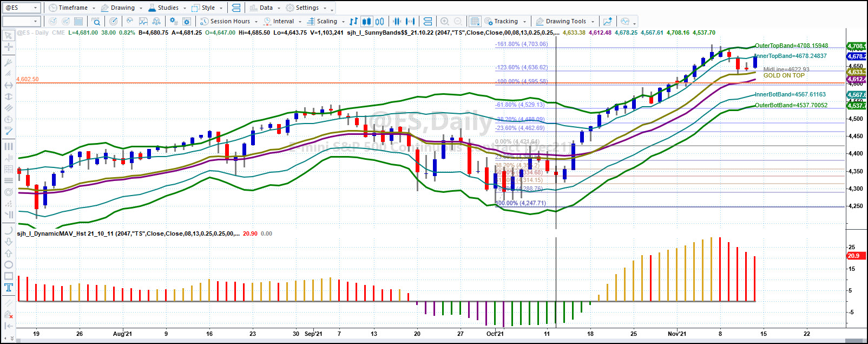868x344 pixels.
Task: Click the magnifier search icon in toolbar
Action: (96, 22)
